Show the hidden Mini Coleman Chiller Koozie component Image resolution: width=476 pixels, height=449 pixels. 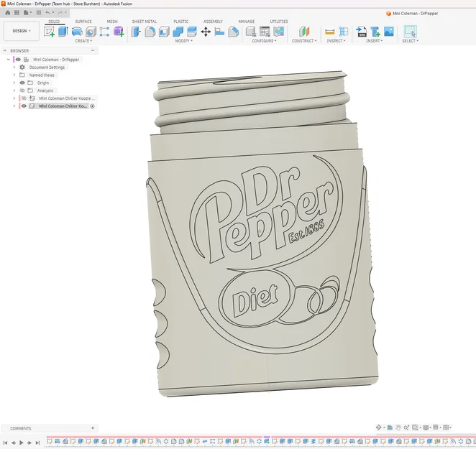[x=24, y=98]
